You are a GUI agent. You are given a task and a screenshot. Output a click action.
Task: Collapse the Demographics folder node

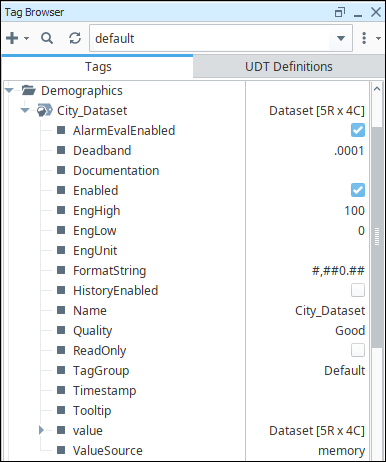pos(9,90)
